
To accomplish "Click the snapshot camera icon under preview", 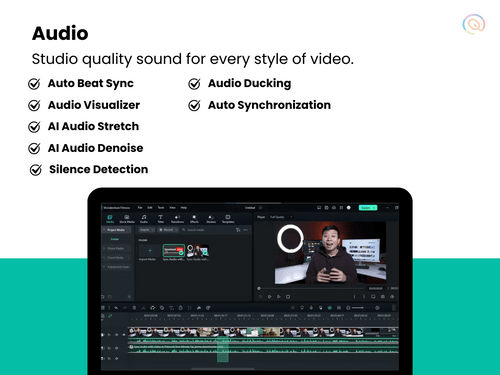I will tap(383, 297).
